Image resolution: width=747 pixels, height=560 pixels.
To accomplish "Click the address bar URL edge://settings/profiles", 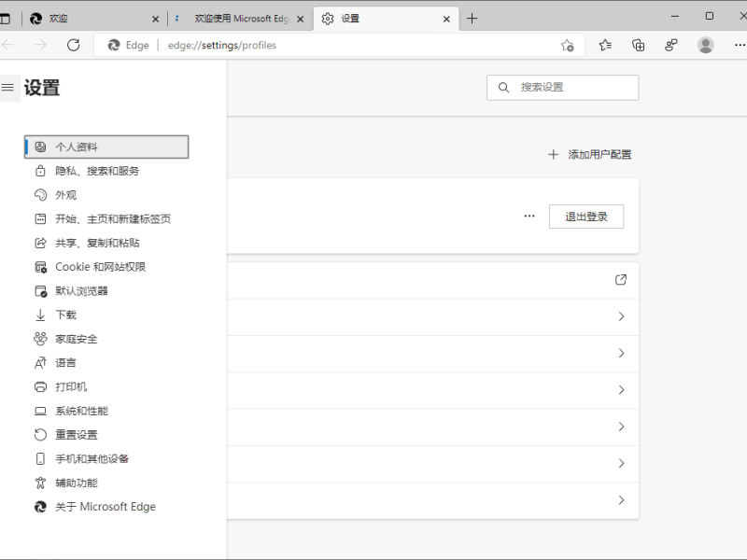I will point(222,45).
